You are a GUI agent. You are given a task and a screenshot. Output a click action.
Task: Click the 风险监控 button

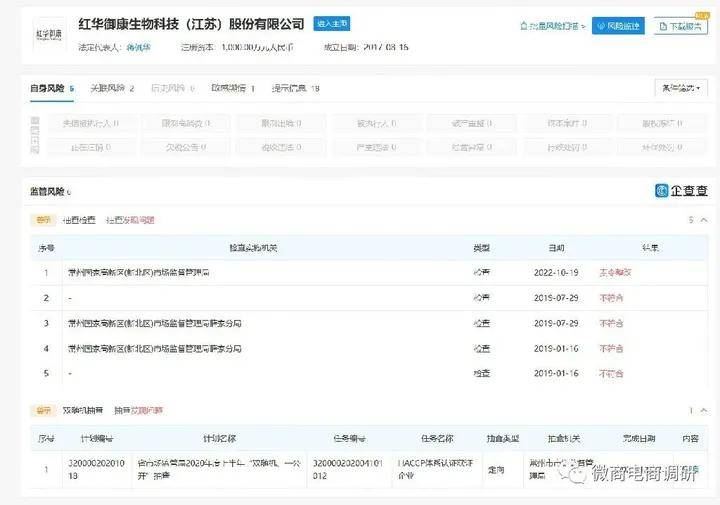(x=618, y=27)
